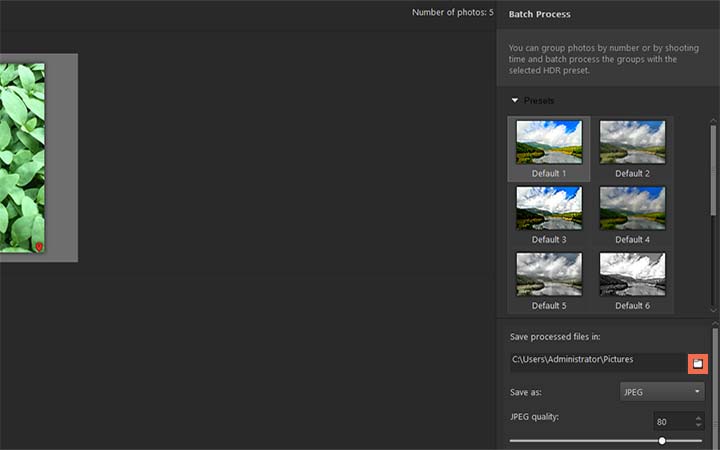Click the 'JPEG quality:' label
Screen dimensions: 720x450
tap(534, 417)
